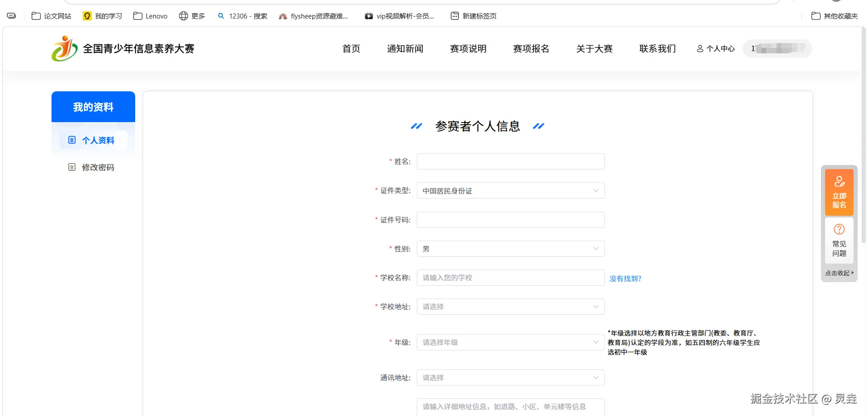Open the 证件类型 dropdown
Image resolution: width=868 pixels, height=416 pixels.
tap(510, 191)
